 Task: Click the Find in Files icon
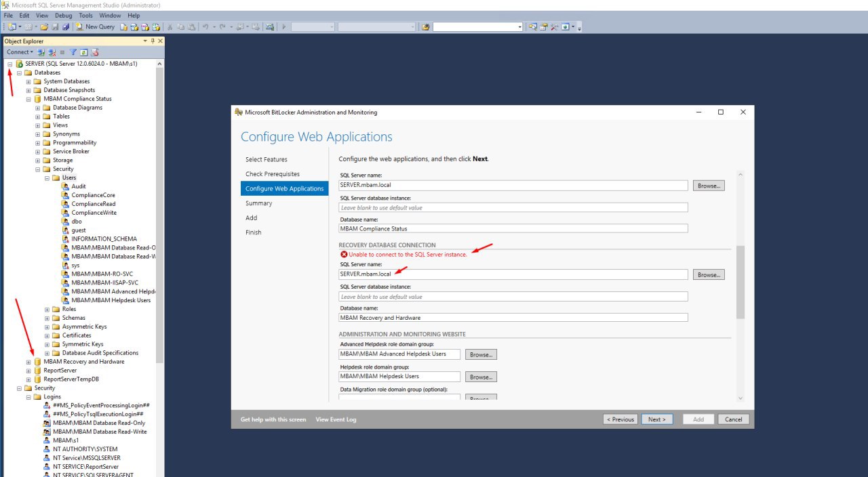pyautogui.click(x=425, y=26)
